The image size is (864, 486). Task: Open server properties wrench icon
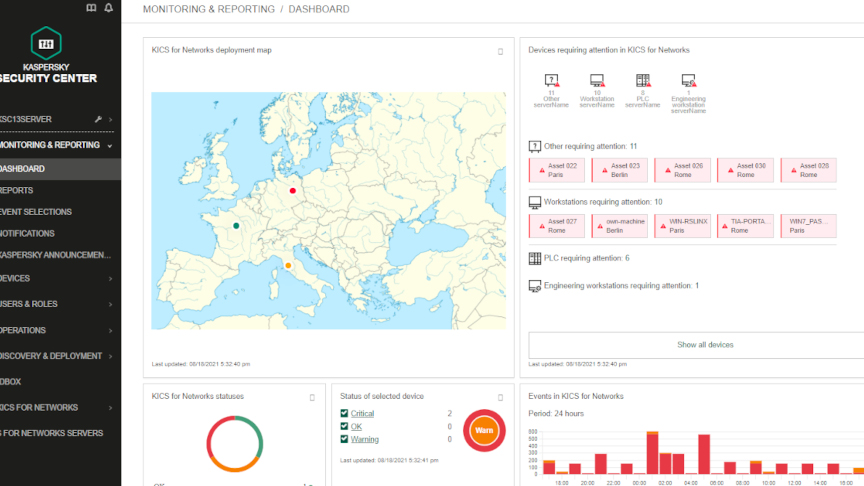pos(98,119)
